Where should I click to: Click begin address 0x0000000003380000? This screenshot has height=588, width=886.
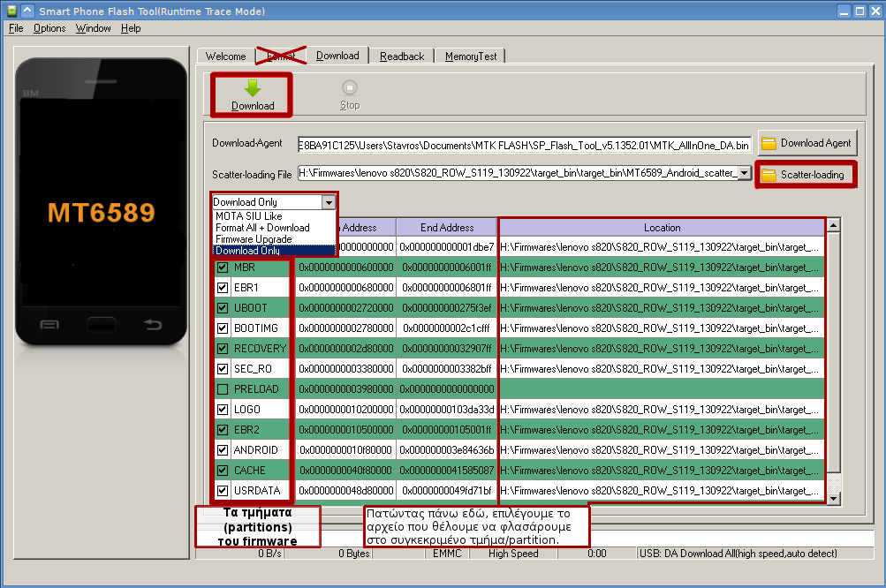click(x=345, y=369)
